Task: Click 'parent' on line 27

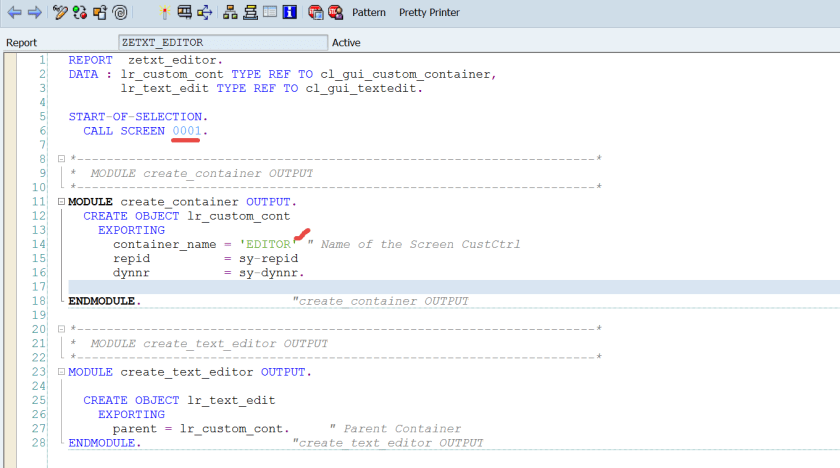Action: tap(135, 429)
